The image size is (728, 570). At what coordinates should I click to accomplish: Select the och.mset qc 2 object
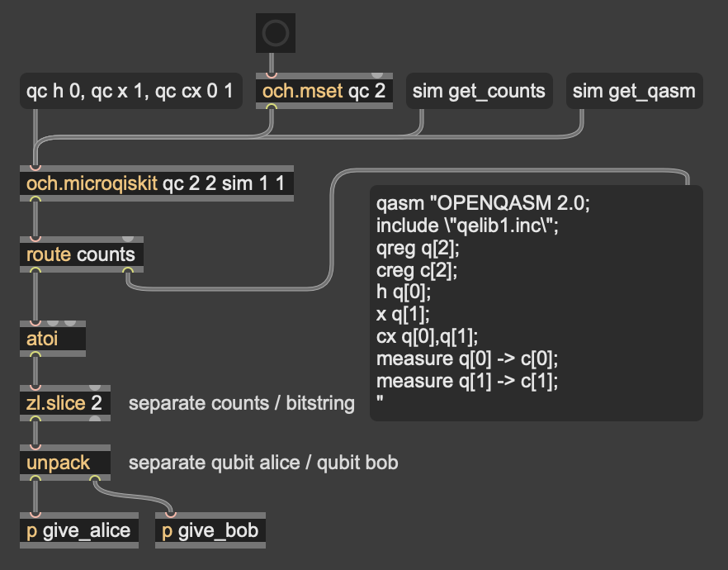(324, 91)
